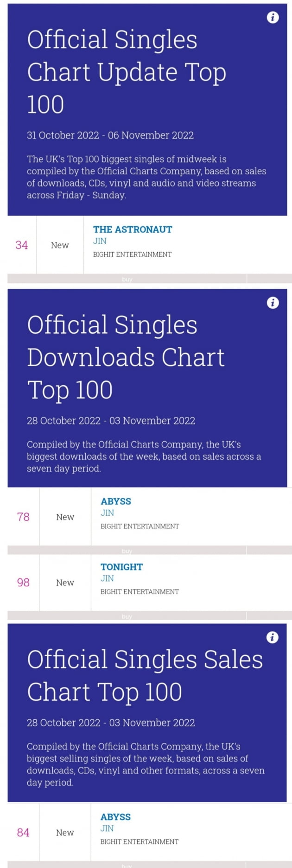Select chart position number 34
Image resolution: width=292 pixels, height=868 pixels.
coord(22,245)
